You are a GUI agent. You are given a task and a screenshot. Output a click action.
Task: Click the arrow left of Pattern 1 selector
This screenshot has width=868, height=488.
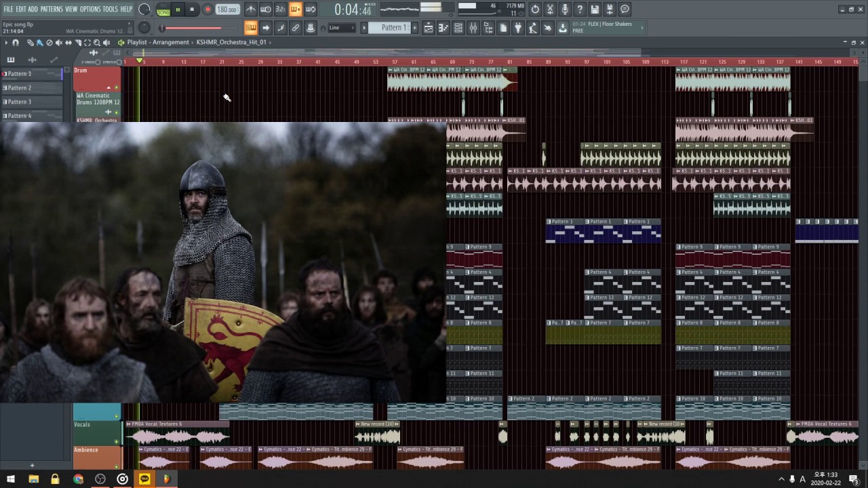point(364,28)
